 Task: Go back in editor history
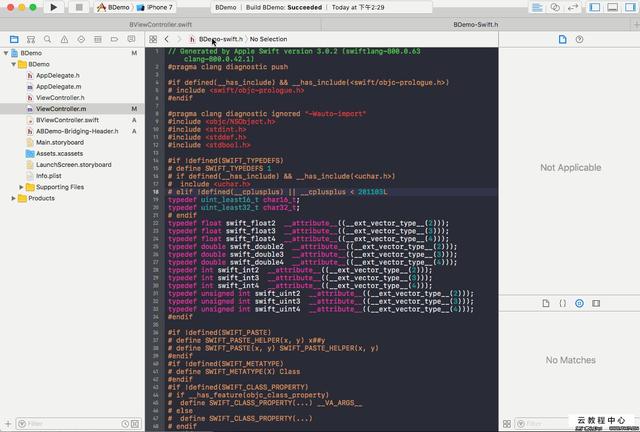click(x=167, y=39)
